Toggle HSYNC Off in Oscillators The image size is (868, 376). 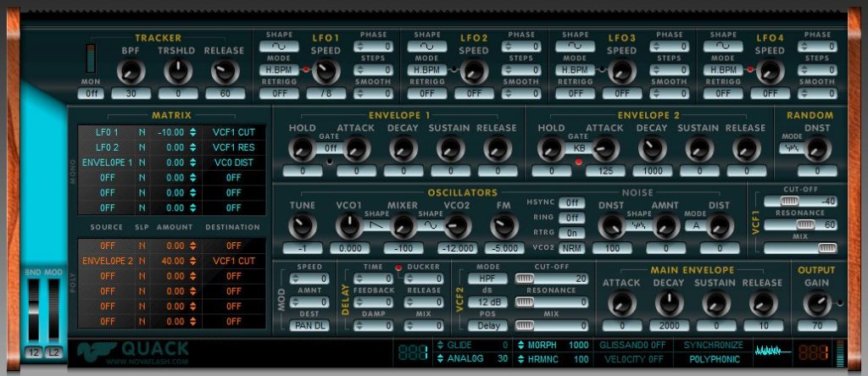pos(572,203)
